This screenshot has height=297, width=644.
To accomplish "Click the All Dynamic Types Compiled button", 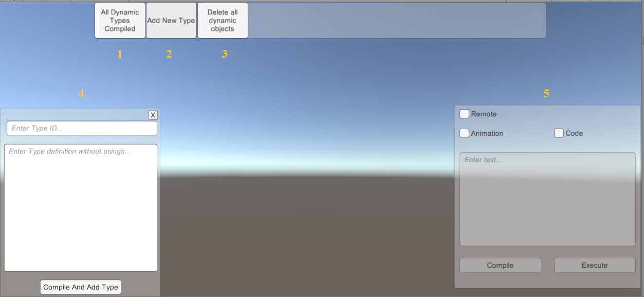I will 120,21.
